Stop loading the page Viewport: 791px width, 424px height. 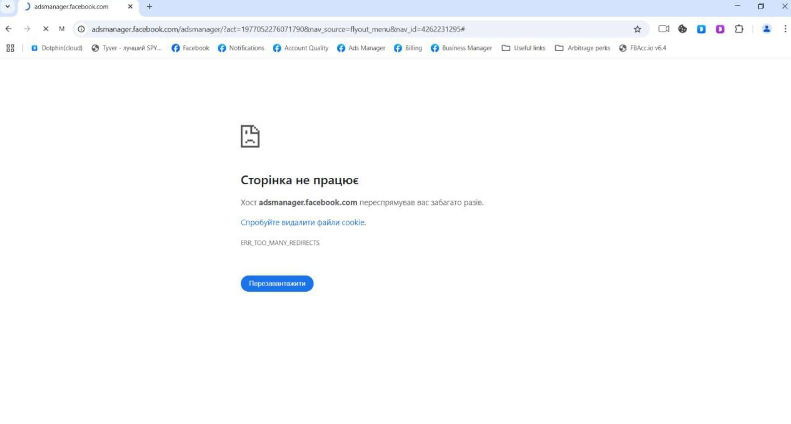click(x=45, y=29)
